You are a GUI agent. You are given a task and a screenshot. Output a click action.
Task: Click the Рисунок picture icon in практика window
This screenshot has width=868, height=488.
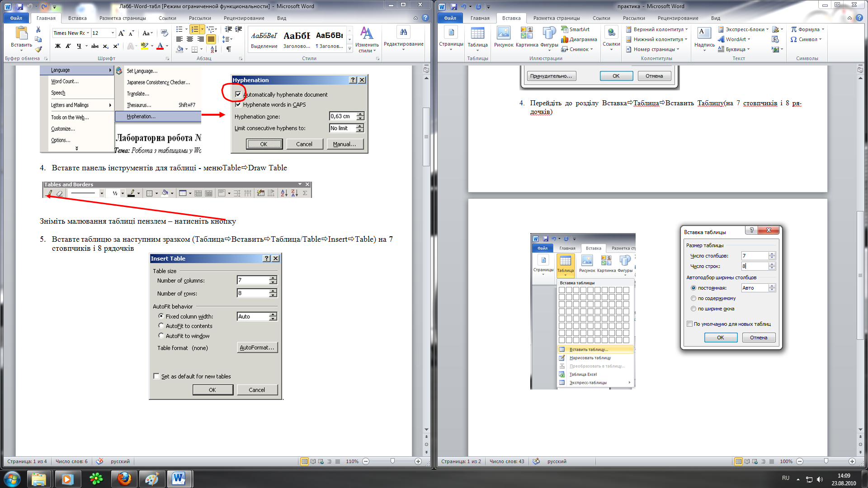click(503, 33)
